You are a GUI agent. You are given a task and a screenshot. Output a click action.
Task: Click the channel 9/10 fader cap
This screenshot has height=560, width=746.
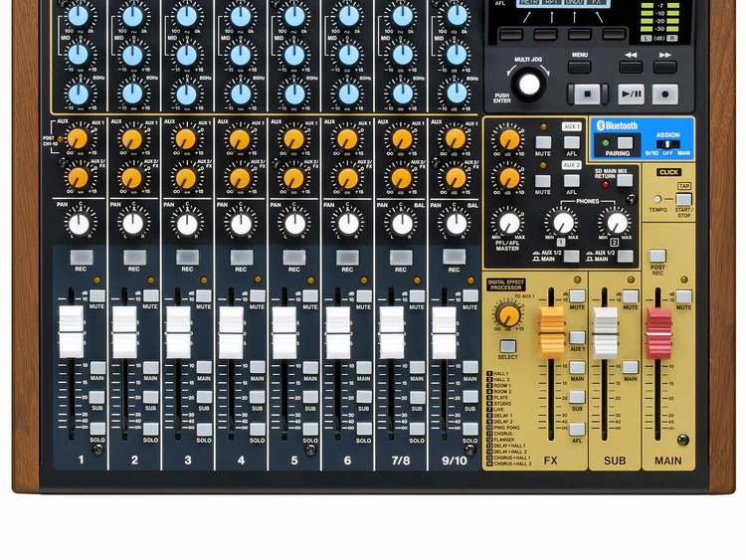[445, 332]
